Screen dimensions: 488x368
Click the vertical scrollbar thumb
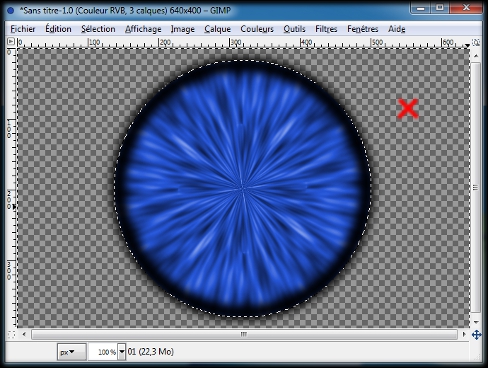(476, 187)
